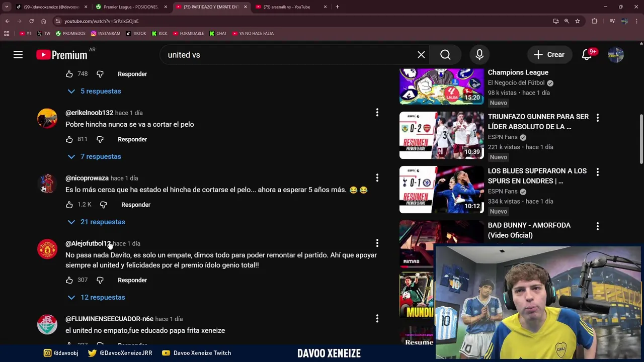Open options menu for @erikelnoob132 comment
Viewport: 644px width, 362px height.
click(377, 113)
